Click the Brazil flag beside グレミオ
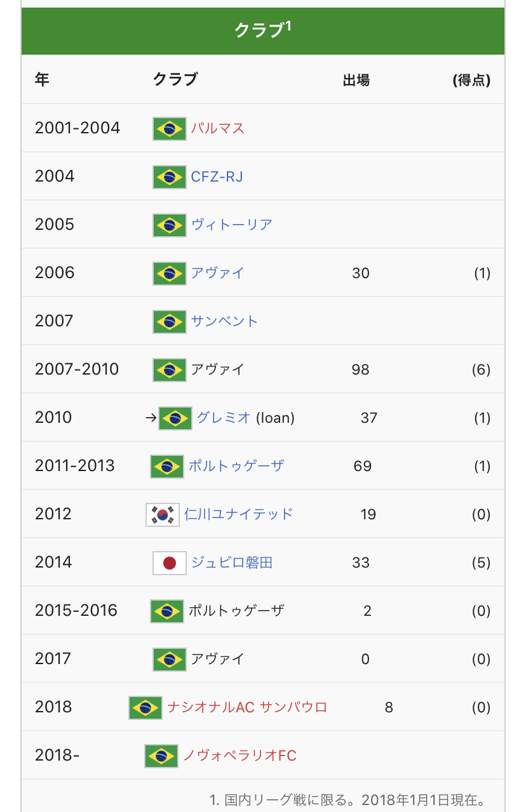The width and height of the screenshot is (526, 812). click(175, 418)
